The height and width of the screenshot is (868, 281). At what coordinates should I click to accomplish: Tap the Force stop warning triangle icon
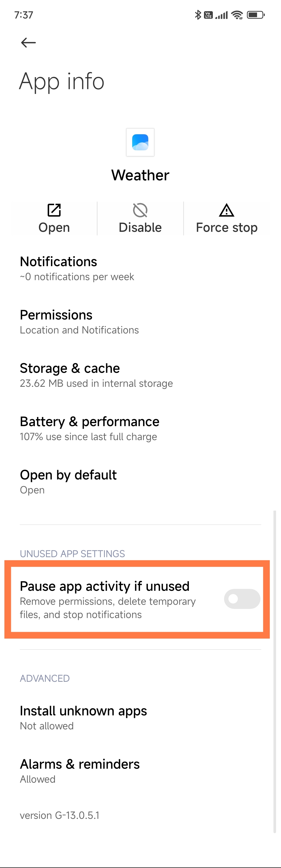[227, 210]
